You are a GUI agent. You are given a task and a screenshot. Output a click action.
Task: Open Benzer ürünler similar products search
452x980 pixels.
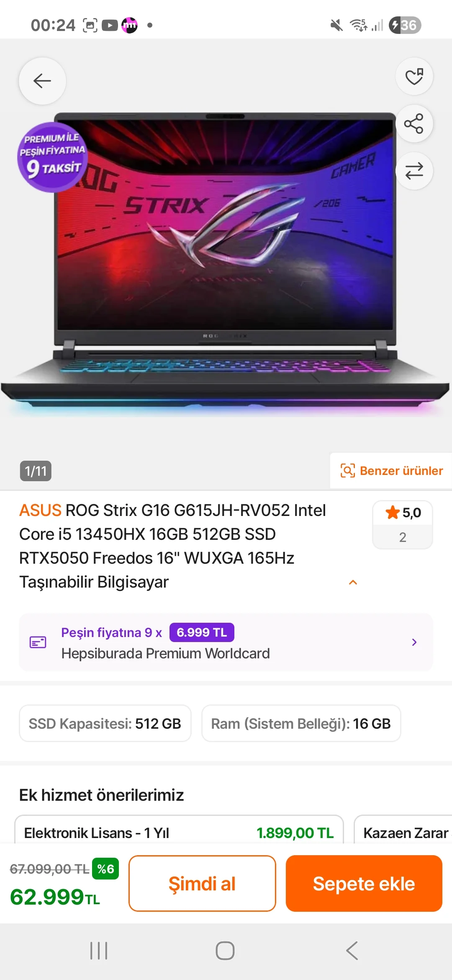pos(391,471)
